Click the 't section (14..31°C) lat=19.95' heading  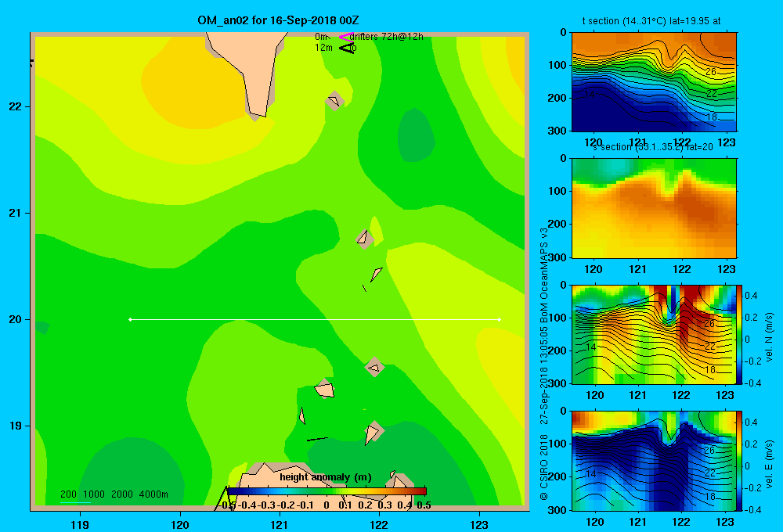click(651, 21)
